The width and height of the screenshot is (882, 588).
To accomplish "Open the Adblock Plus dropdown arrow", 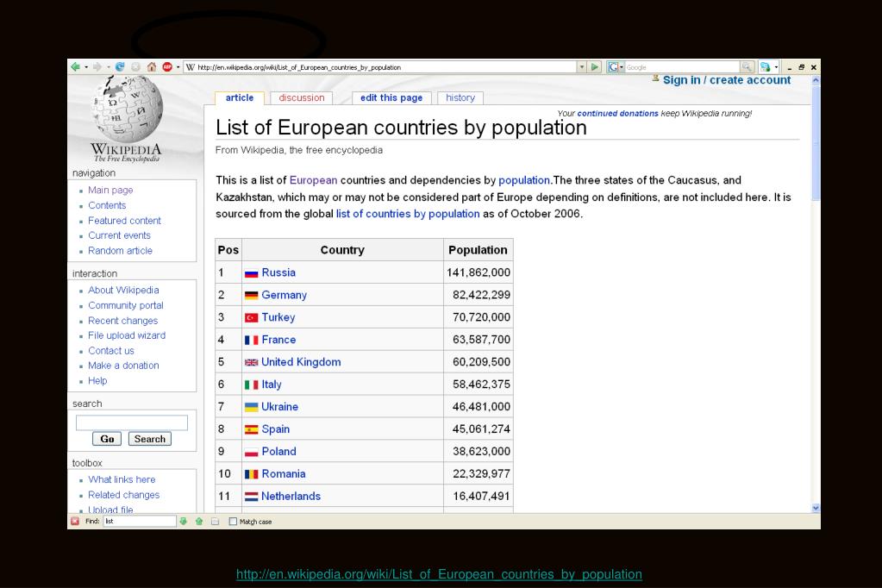I will pos(178,67).
